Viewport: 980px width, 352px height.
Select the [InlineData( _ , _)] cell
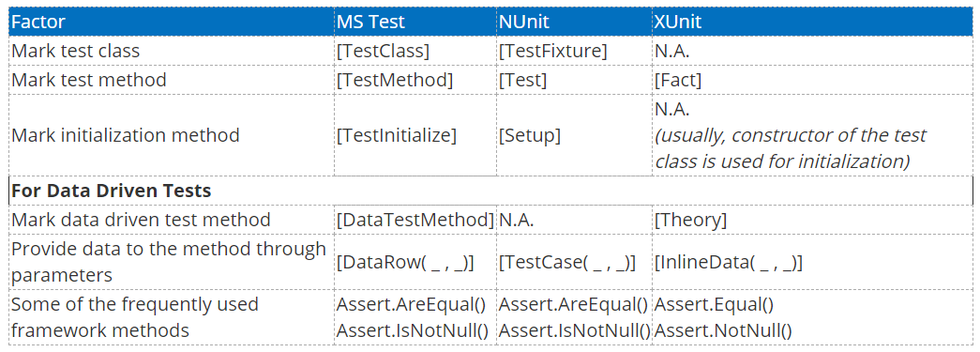pos(812,262)
